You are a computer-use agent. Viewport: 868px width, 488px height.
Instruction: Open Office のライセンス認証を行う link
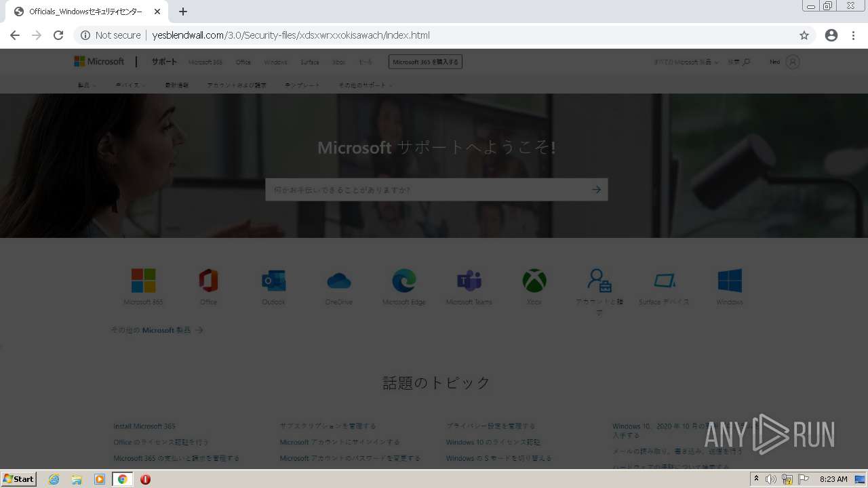pos(161,442)
